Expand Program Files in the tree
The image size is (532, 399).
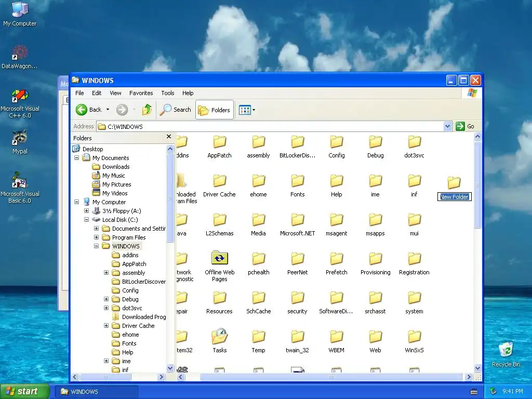pos(96,237)
